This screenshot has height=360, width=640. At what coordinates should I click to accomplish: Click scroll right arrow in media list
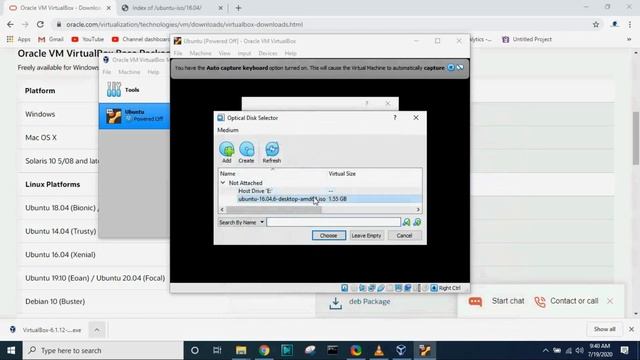click(x=418, y=209)
